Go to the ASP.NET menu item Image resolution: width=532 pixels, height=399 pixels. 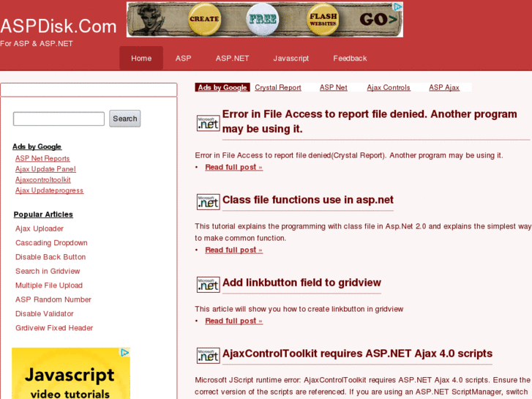[x=232, y=59]
